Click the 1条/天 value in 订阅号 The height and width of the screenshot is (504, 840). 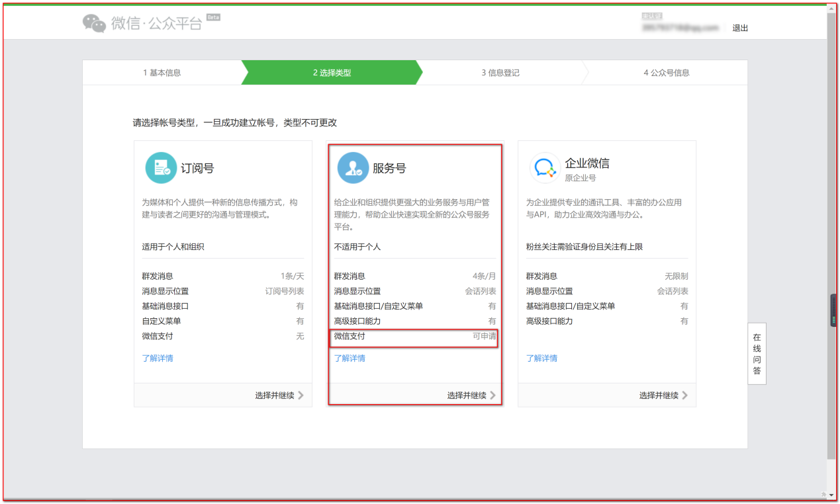pyautogui.click(x=292, y=276)
